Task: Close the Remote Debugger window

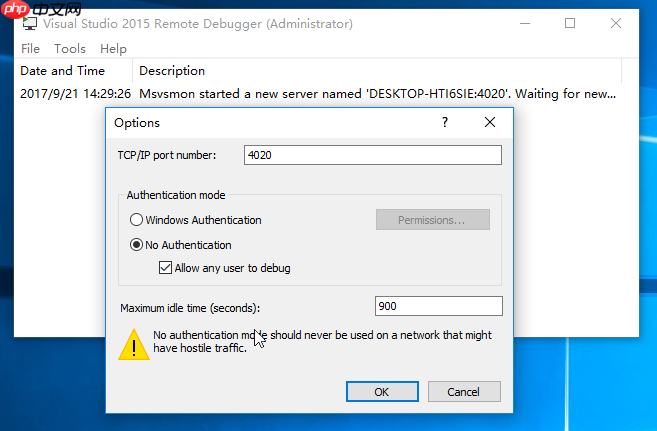Action: (x=616, y=23)
